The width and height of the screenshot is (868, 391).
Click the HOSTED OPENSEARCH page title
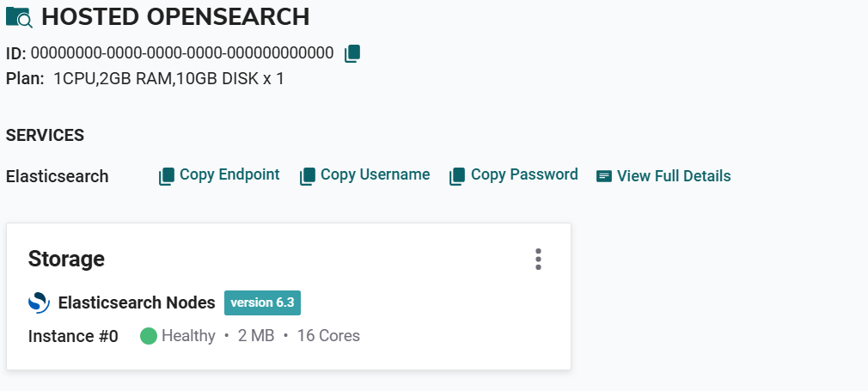click(175, 16)
